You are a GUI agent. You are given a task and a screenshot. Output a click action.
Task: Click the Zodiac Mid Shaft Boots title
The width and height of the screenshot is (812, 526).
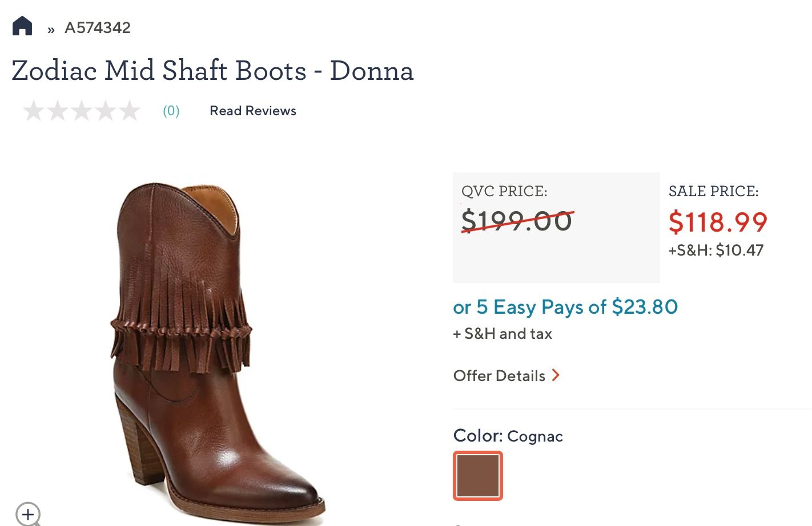click(x=212, y=71)
